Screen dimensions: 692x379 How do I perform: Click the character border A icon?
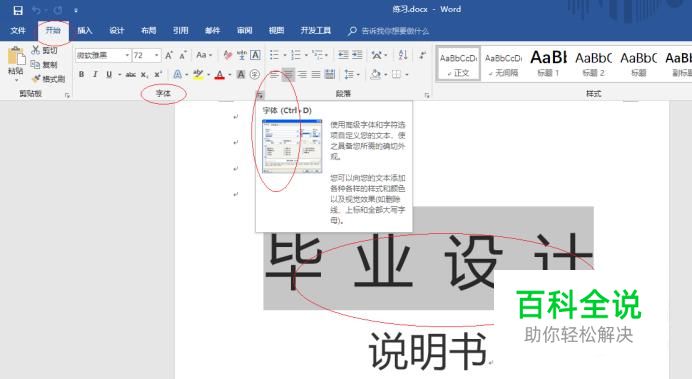(x=255, y=55)
